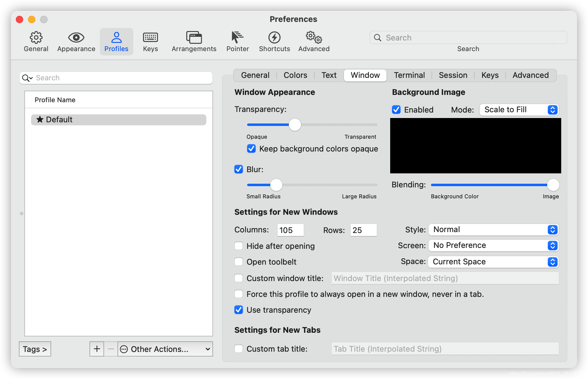588x379 pixels.
Task: Open the General preferences gear icon
Action: click(36, 38)
